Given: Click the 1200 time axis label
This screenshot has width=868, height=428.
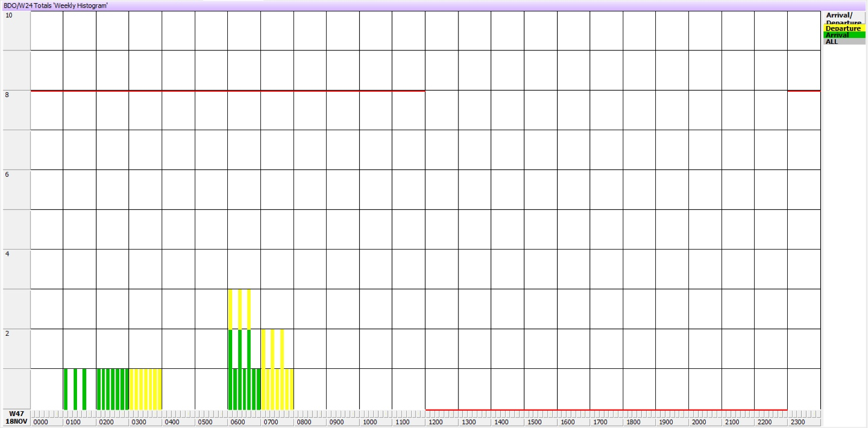Looking at the screenshot, I should [436, 422].
